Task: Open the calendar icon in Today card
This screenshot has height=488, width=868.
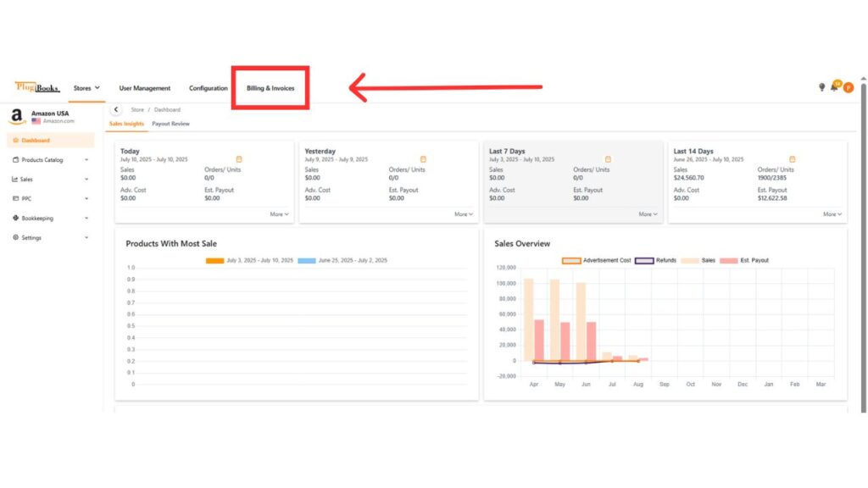Action: point(239,159)
